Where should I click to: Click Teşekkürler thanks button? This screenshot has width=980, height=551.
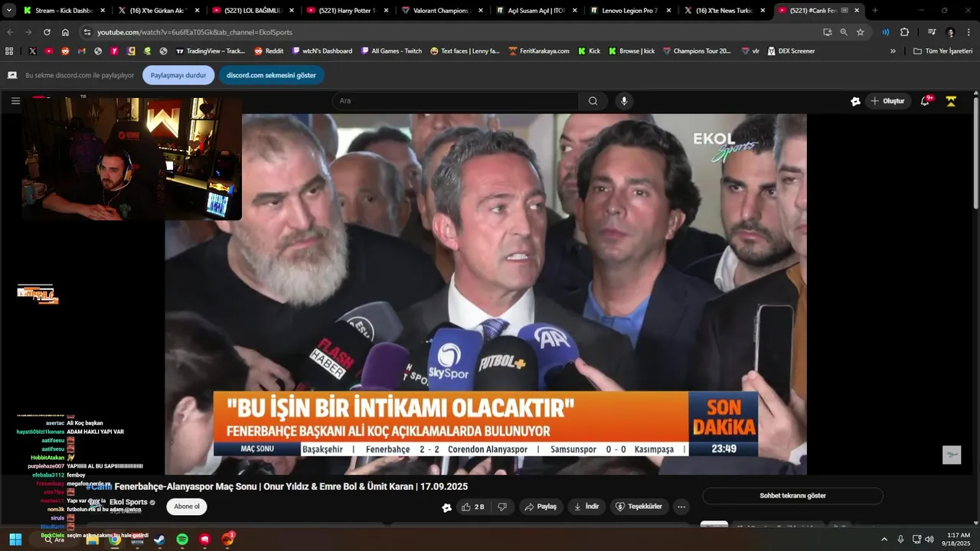coord(639,507)
